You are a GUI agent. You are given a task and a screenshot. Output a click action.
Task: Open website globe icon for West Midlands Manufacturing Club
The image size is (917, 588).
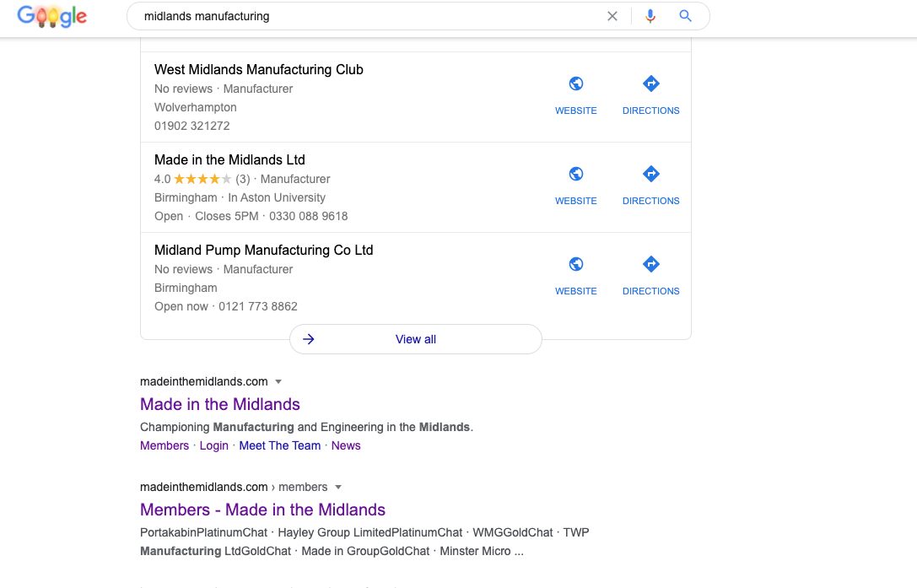(x=576, y=84)
